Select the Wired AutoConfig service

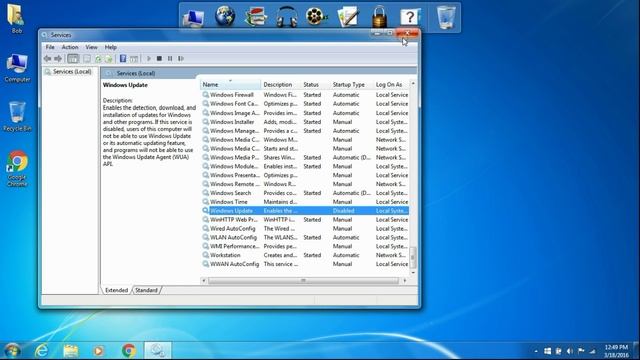pyautogui.click(x=305, y=229)
